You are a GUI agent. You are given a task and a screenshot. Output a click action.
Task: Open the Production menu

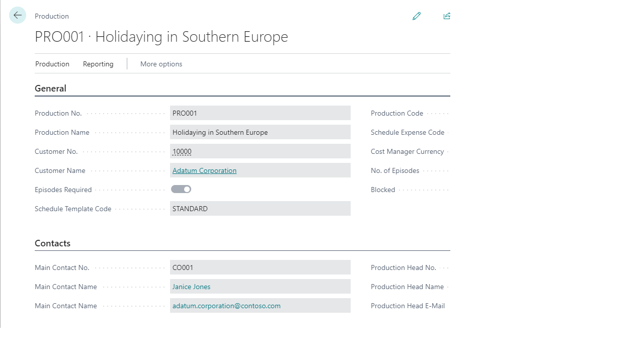52,64
